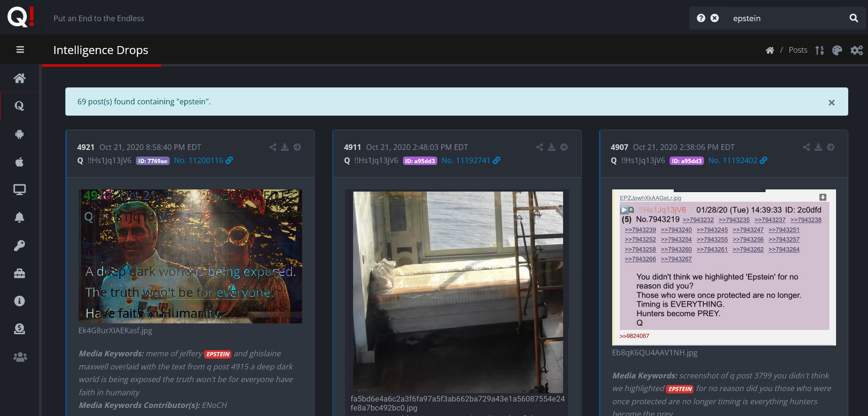Open the Apple app sidebar icon

(20, 162)
